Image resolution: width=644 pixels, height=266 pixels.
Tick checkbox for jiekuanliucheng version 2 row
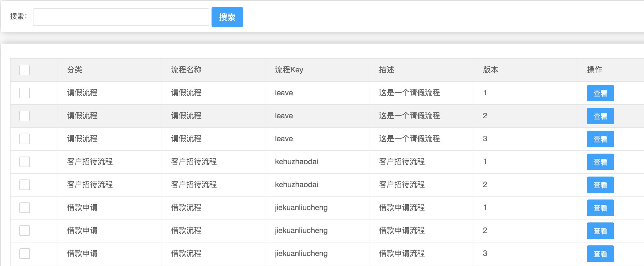25,231
